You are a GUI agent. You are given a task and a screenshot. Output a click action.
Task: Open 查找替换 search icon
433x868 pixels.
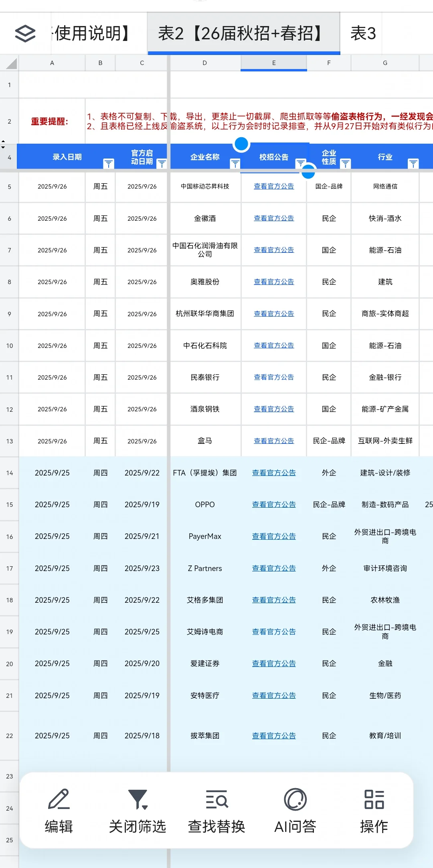click(x=216, y=799)
